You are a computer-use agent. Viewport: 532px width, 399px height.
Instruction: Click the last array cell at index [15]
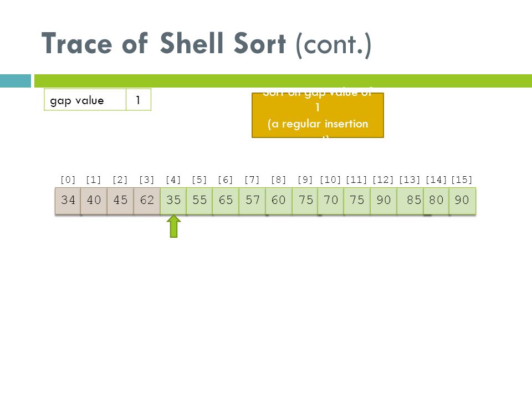pyautogui.click(x=462, y=201)
